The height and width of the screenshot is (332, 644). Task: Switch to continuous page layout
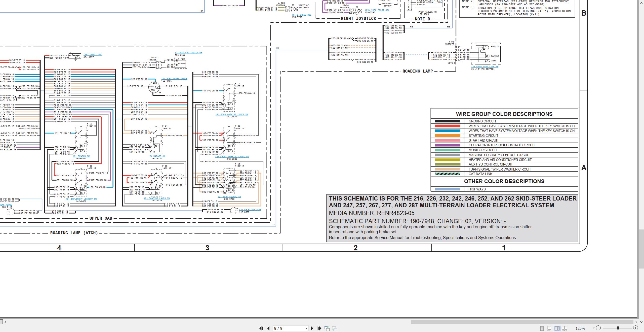pyautogui.click(x=549, y=328)
